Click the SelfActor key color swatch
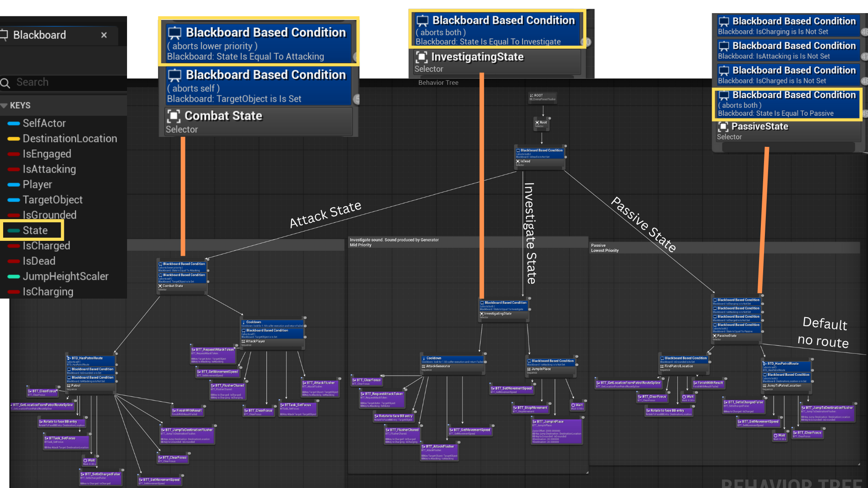The height and width of the screenshot is (488, 868). [x=14, y=123]
